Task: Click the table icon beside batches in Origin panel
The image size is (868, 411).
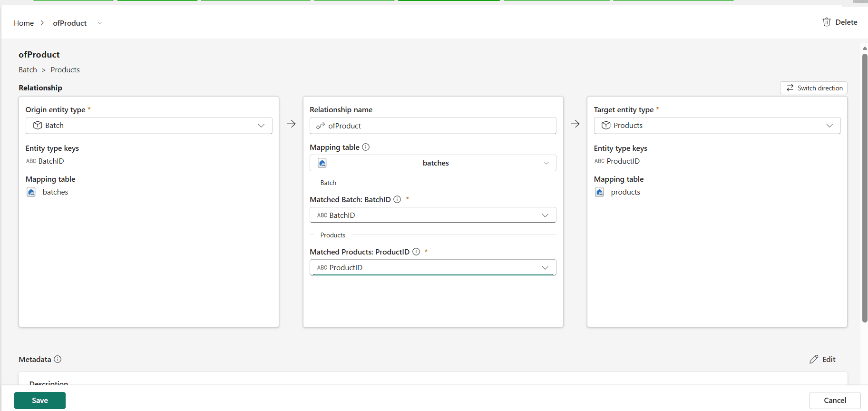Action: (x=31, y=192)
